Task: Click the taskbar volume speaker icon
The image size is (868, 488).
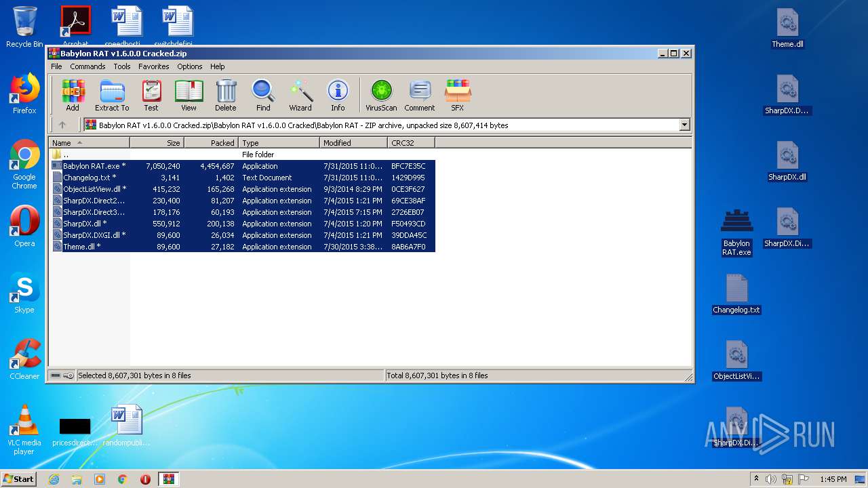Action: (x=771, y=479)
